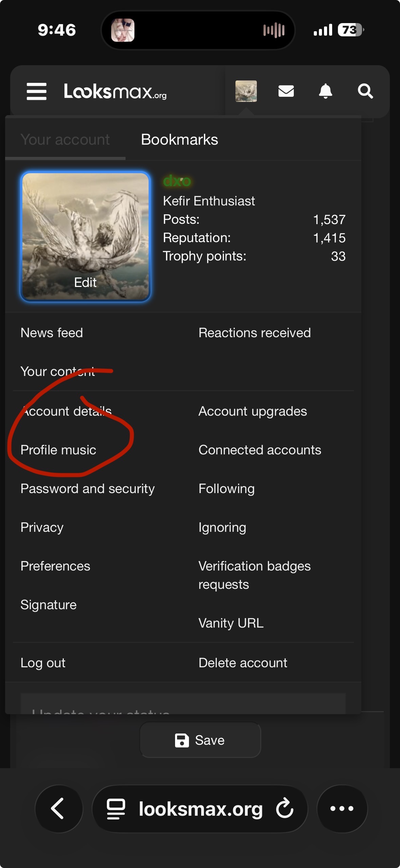
Task: Open the envelope messages icon
Action: tap(286, 91)
